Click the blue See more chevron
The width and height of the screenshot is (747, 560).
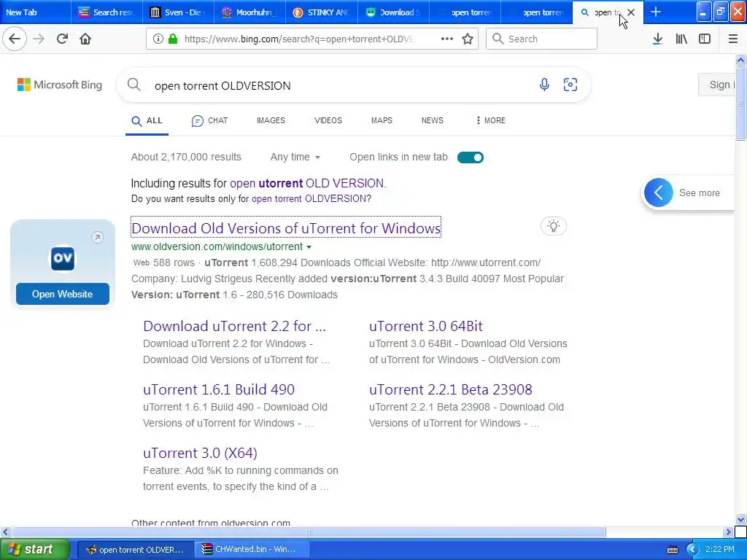pyautogui.click(x=659, y=192)
